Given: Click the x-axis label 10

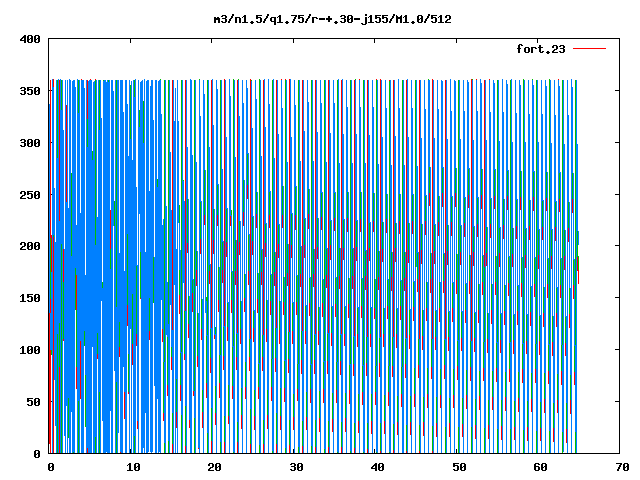Looking at the screenshot, I should pyautogui.click(x=133, y=467).
